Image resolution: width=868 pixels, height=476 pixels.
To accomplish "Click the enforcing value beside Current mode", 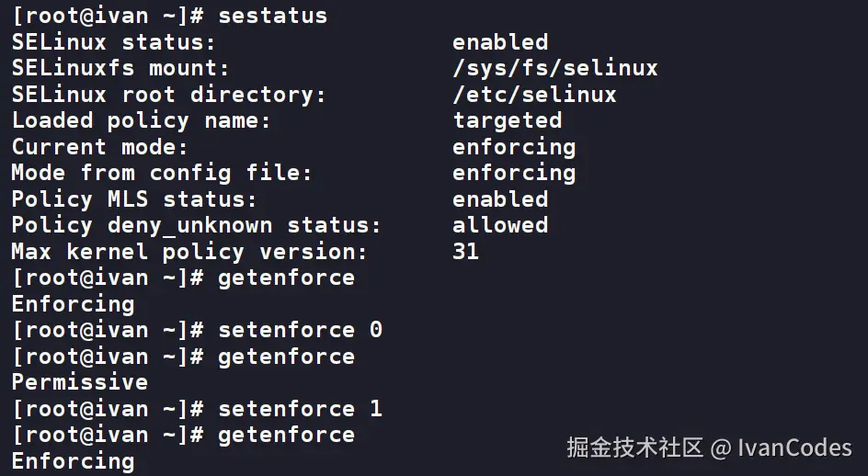I will tap(514, 147).
